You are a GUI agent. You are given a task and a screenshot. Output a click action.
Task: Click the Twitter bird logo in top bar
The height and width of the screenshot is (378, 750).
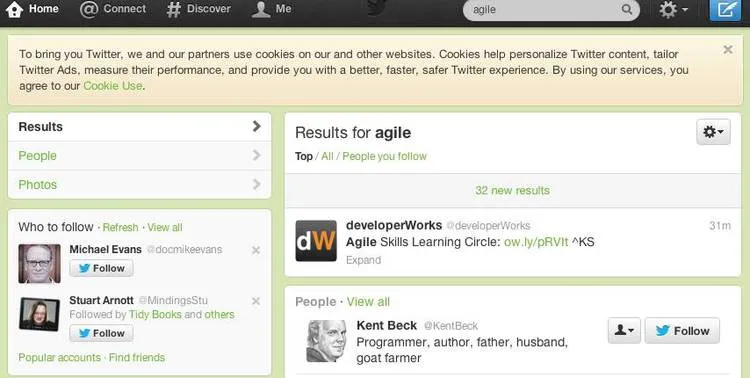[x=376, y=8]
